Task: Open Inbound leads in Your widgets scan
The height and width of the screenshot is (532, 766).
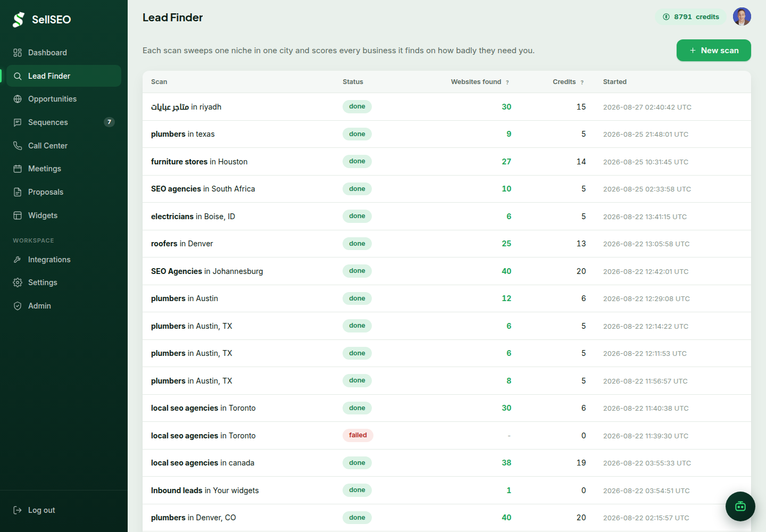Action: 447,491
